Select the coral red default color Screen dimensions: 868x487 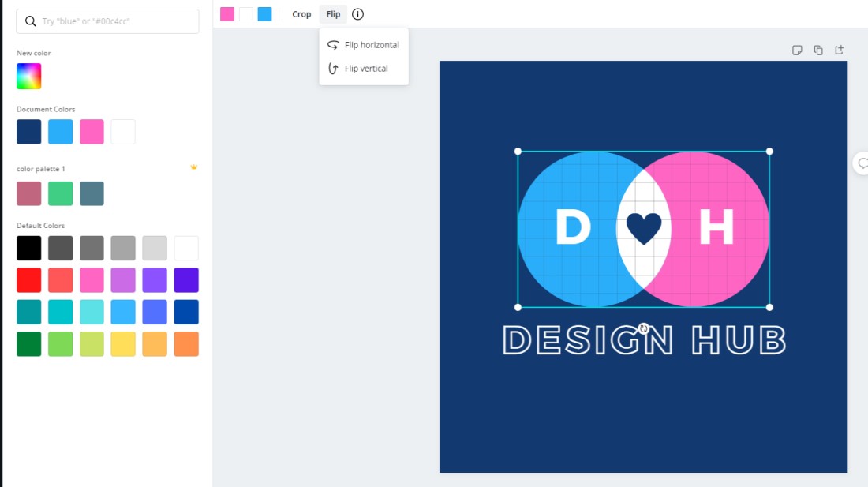[60, 280]
